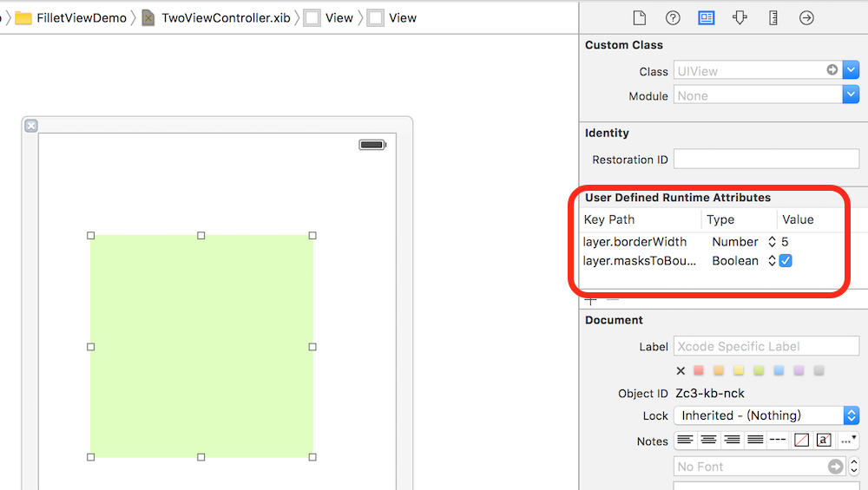
Task: Choose the orange label color
Action: [719, 370]
